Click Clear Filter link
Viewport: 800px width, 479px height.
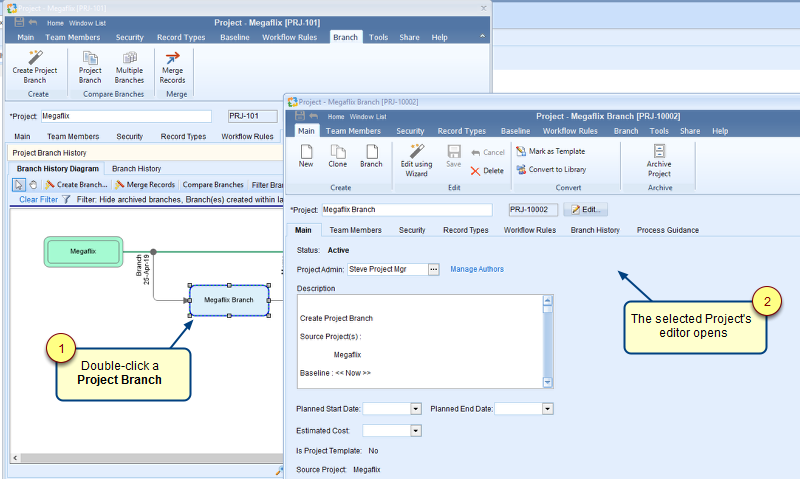point(38,199)
